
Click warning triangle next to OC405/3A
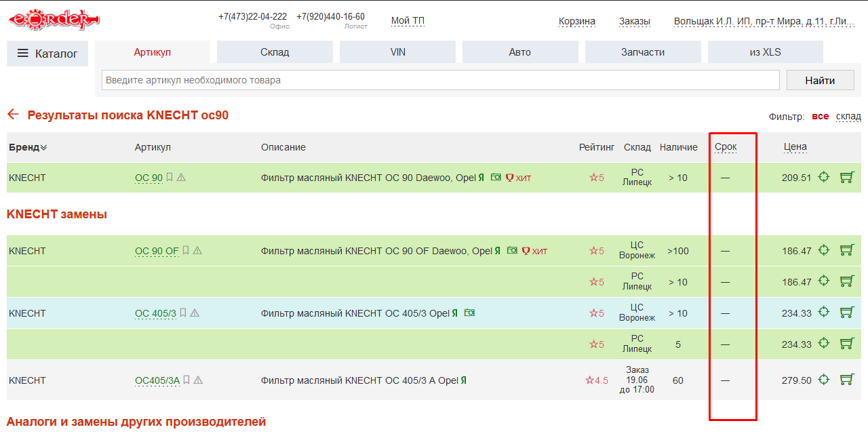click(198, 380)
